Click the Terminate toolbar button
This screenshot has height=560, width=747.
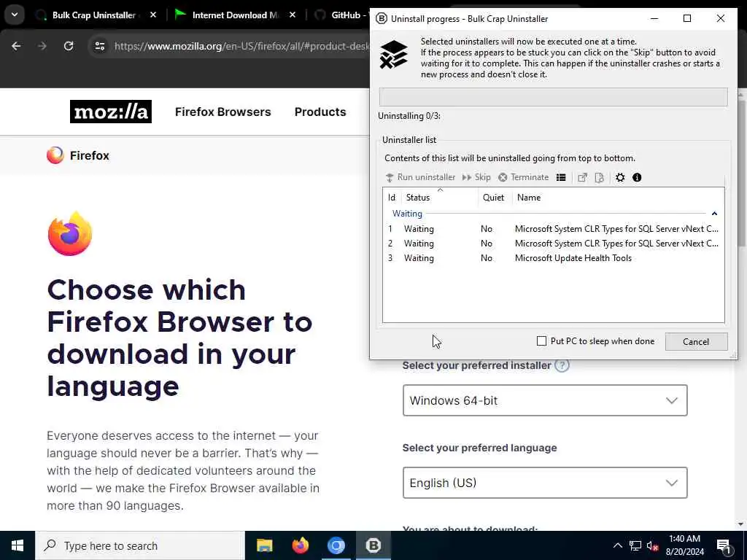click(524, 177)
